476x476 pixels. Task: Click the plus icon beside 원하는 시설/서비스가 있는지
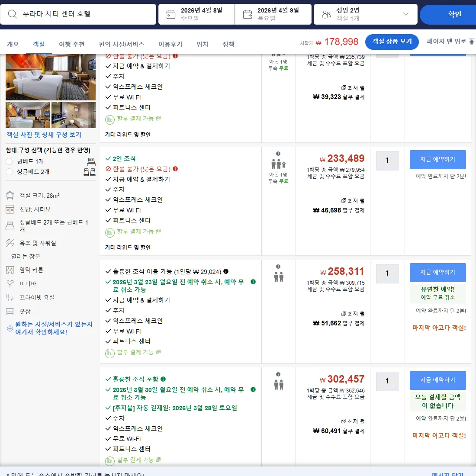(10, 328)
